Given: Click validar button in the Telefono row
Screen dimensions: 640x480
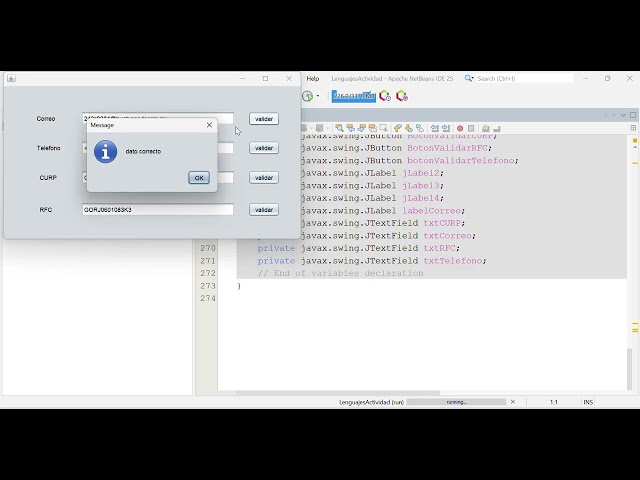Looking at the screenshot, I should [264, 148].
